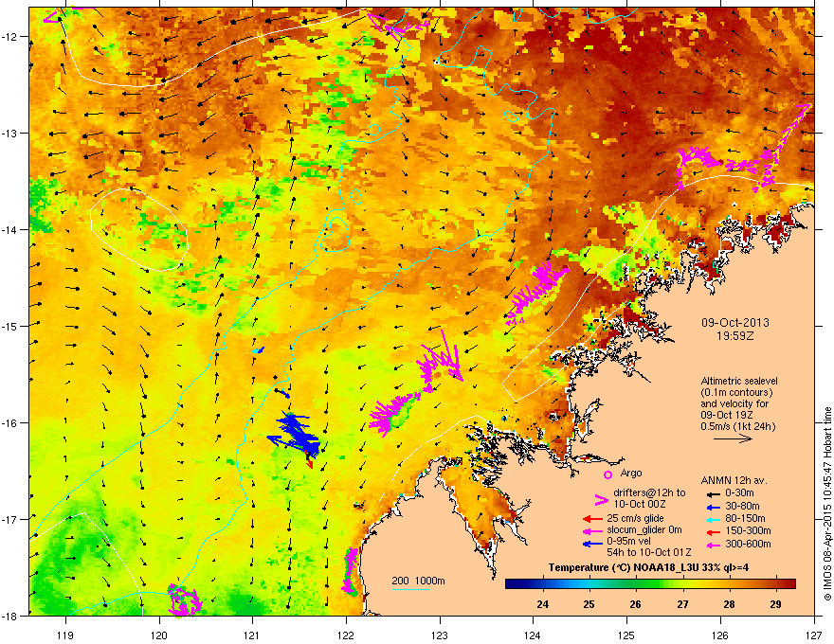Screen dimensions: 834x644
Task: Click the '-14' latitude axis label
Action: [10, 229]
